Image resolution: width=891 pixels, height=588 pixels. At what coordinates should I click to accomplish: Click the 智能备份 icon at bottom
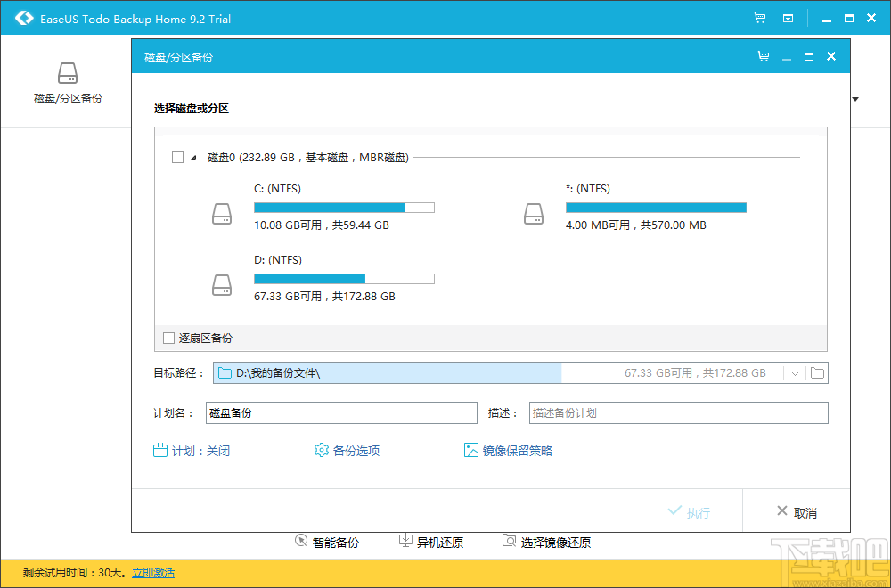click(x=301, y=541)
